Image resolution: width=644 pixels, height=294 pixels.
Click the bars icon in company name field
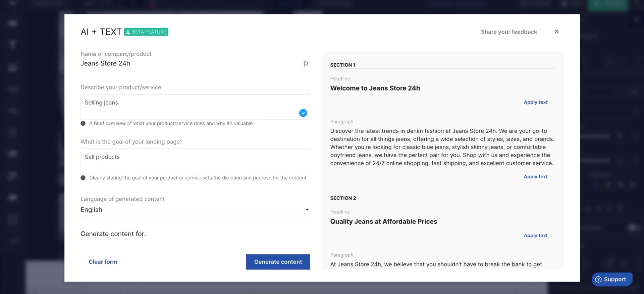click(x=306, y=63)
